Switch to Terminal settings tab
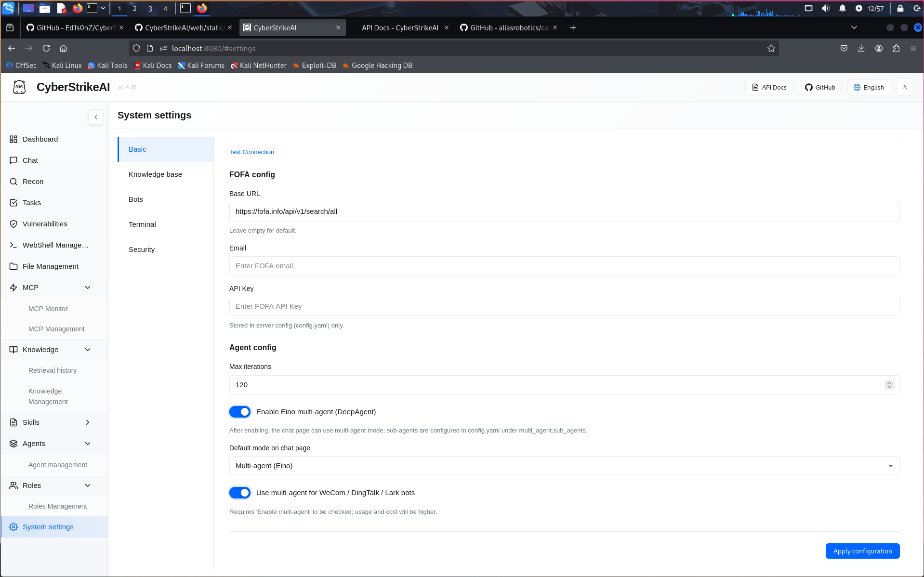 [x=166, y=224]
